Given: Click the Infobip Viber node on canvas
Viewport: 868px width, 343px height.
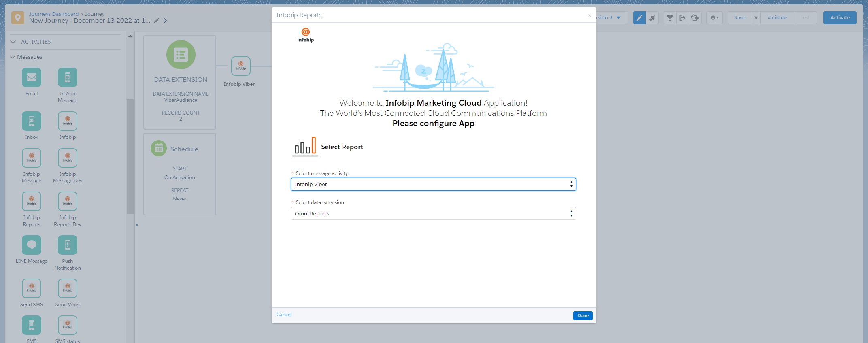Looking at the screenshot, I should point(241,66).
